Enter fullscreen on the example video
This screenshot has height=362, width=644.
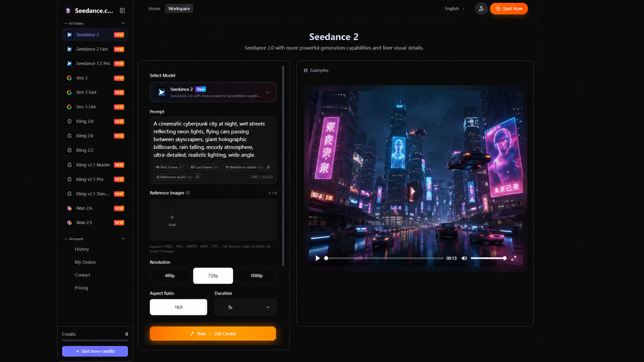[x=513, y=258]
